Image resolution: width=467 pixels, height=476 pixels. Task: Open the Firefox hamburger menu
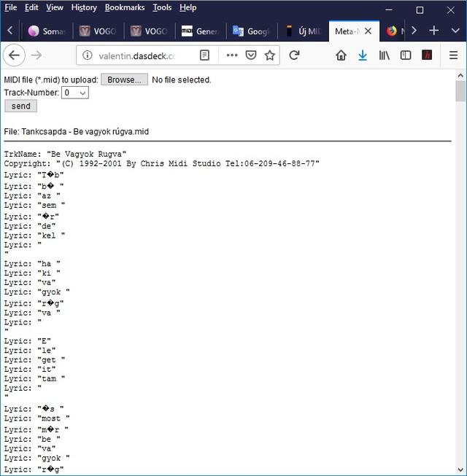coord(452,55)
